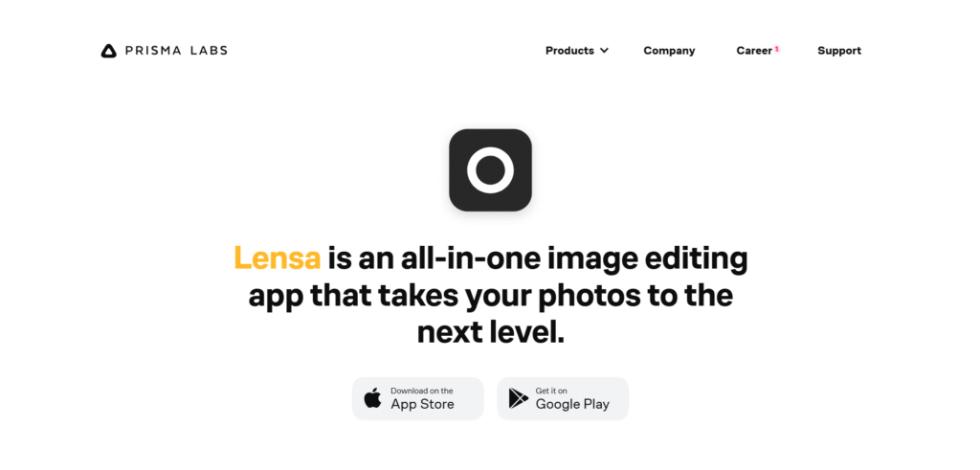Go to the Company page

(x=669, y=51)
